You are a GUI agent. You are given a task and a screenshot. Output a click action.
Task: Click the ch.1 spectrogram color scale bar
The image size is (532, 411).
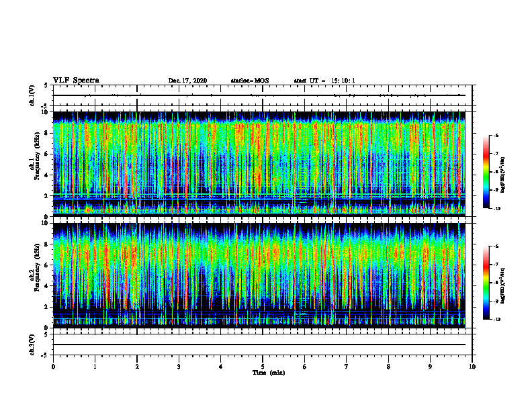click(486, 172)
